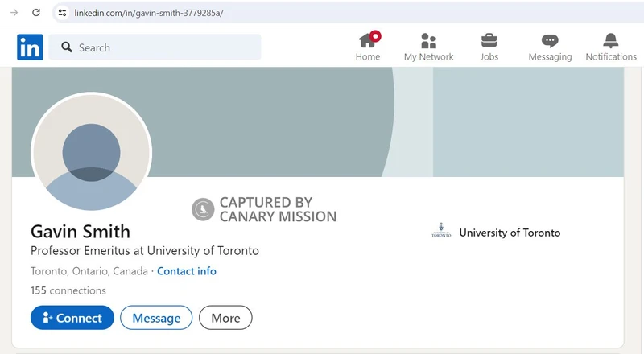The image size is (644, 354).
Task: Select the browser address bar URL
Action: (149, 13)
